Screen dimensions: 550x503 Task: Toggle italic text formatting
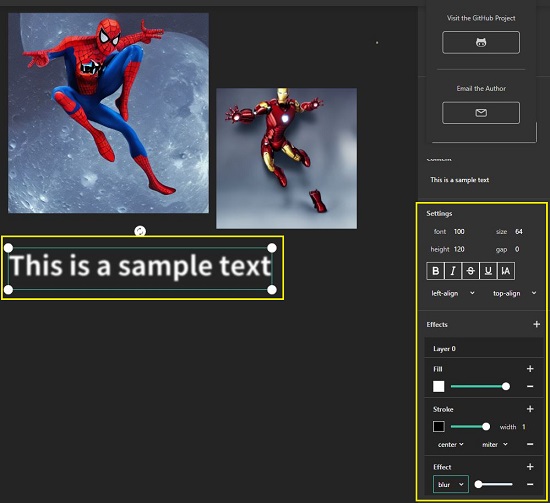[453, 271]
